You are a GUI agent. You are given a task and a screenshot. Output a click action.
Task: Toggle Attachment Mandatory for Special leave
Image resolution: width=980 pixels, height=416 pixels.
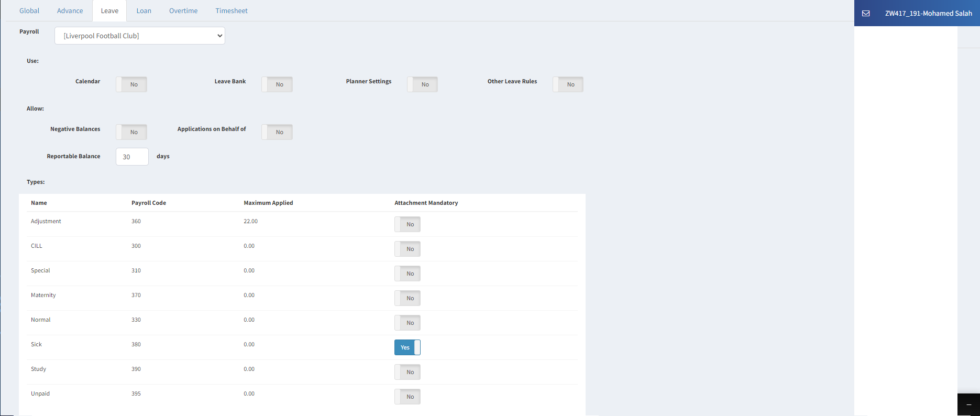[x=408, y=273]
